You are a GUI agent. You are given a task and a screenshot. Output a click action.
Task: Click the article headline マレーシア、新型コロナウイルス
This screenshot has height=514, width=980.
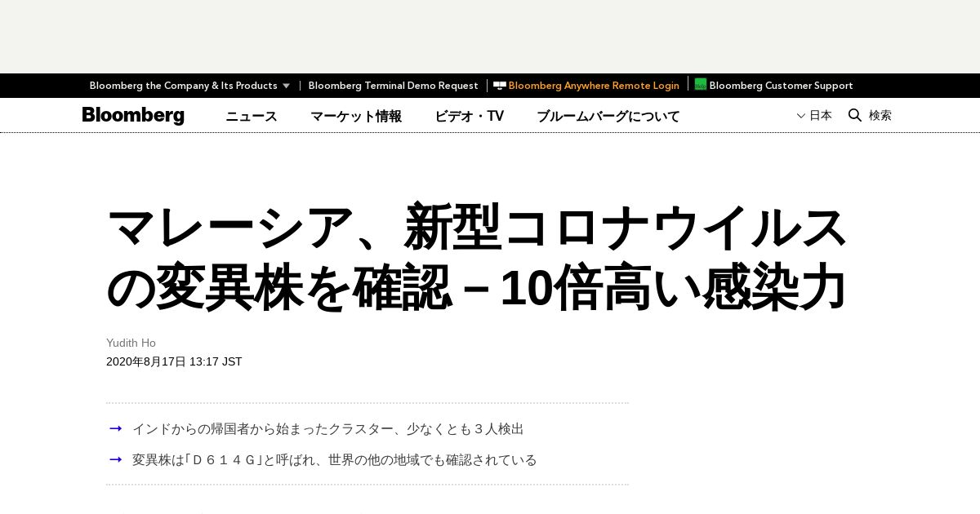point(477,228)
